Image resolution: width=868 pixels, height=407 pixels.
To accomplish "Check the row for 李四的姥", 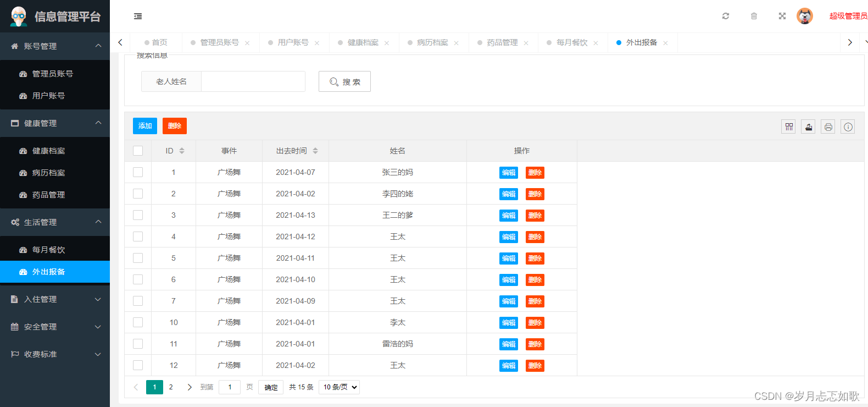I will [x=138, y=194].
